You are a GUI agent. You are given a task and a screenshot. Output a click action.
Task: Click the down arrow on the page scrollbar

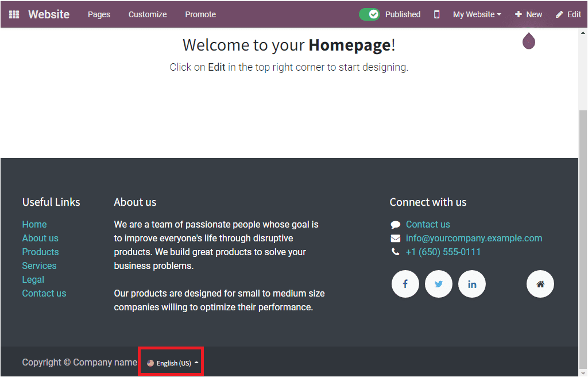pos(583,372)
